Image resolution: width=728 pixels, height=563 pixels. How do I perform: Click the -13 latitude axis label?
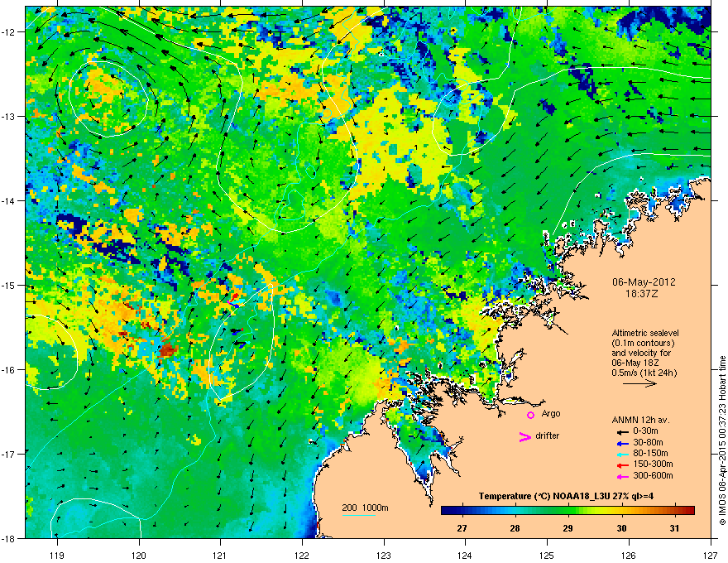coord(9,117)
